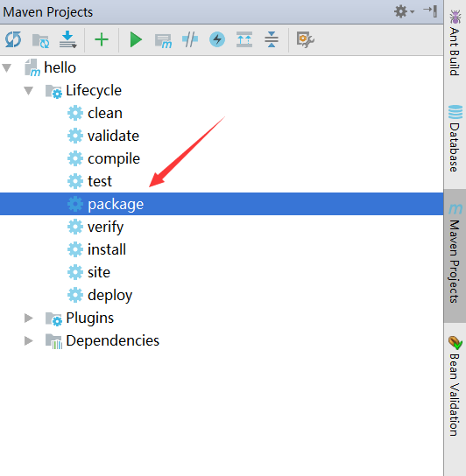The image size is (466, 476).
Task: Open Maven Settings wrench icon
Action: click(x=305, y=39)
